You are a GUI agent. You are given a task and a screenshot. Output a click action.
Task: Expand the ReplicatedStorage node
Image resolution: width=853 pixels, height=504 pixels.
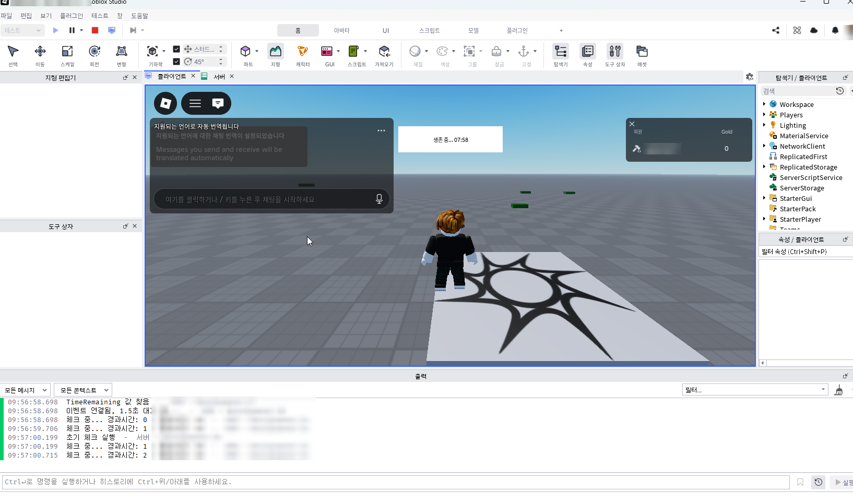pyautogui.click(x=764, y=167)
